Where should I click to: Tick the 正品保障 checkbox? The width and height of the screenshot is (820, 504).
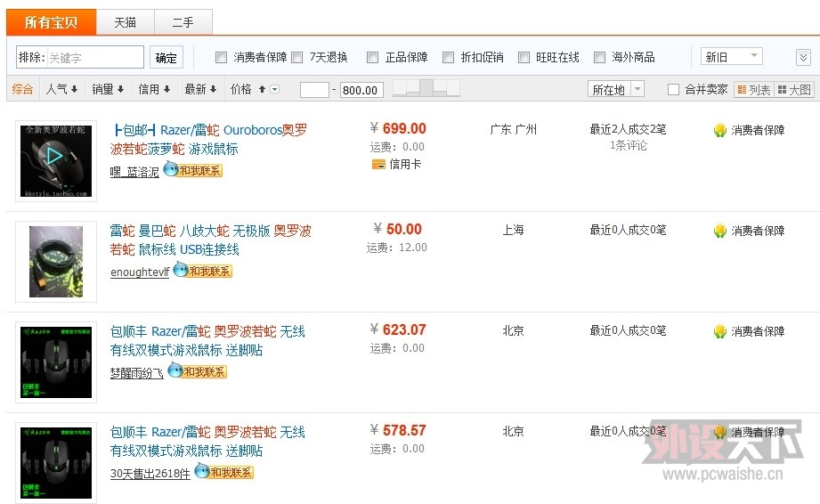coord(372,57)
